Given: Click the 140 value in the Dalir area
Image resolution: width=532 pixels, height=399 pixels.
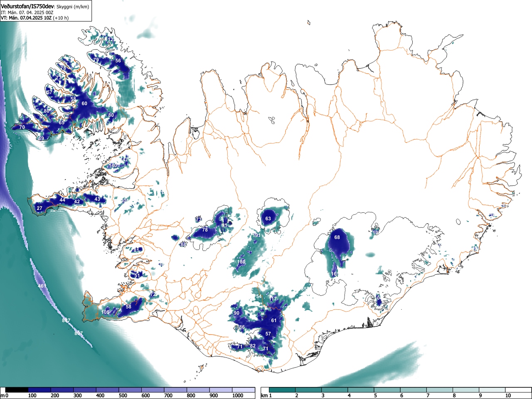Looking at the screenshot, I should (113, 165).
